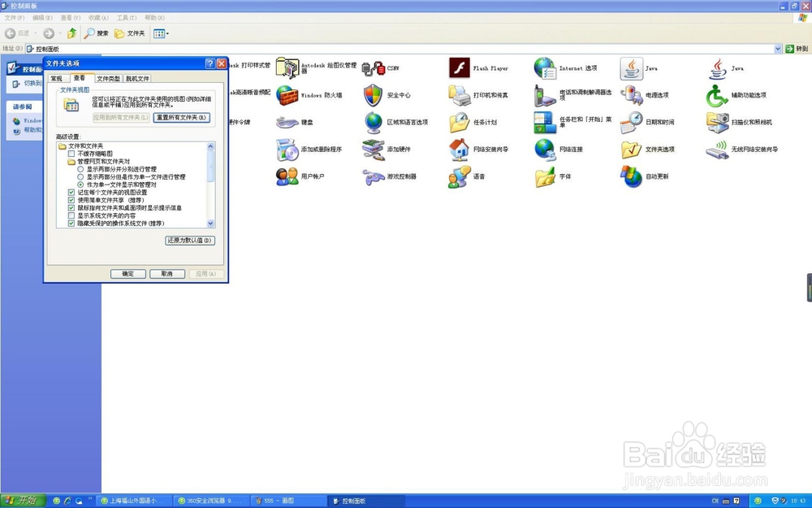Image resolution: width=812 pixels, height=508 pixels.
Task: Open the Internet 选项 icon
Action: coord(545,68)
